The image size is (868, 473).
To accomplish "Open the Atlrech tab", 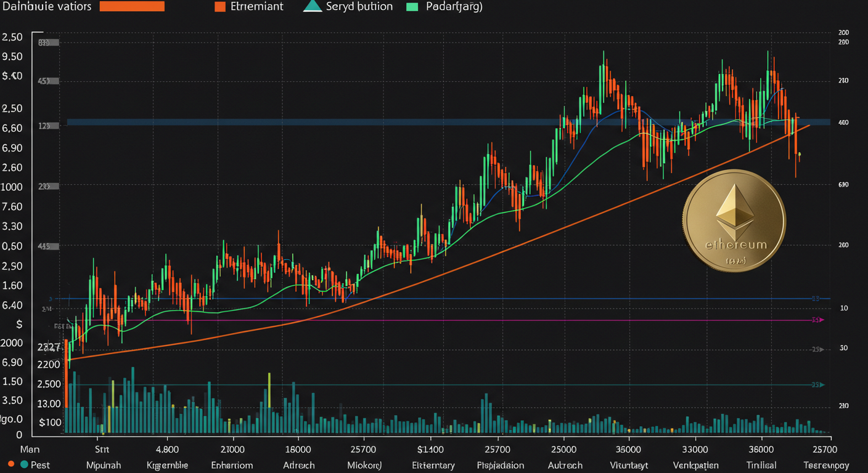I will (x=299, y=465).
